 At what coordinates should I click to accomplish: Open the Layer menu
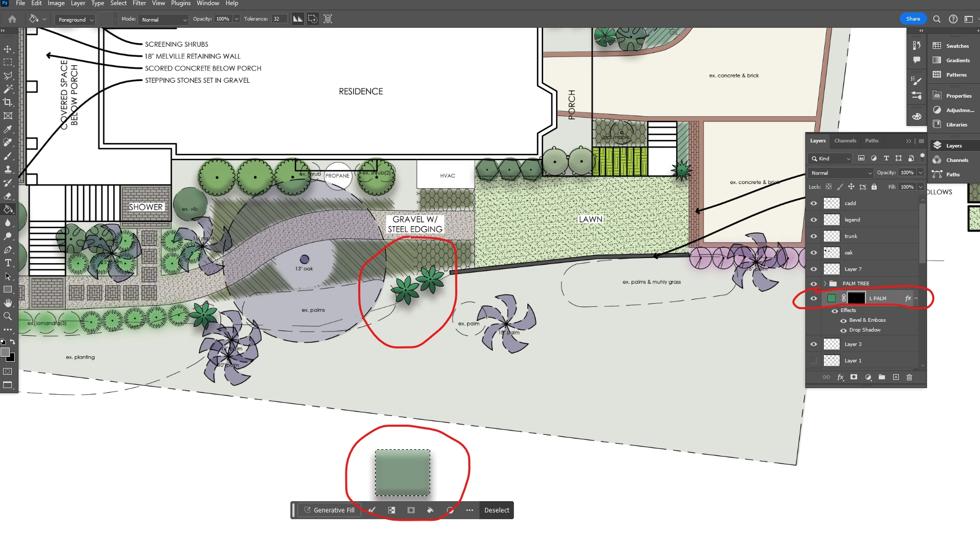(x=78, y=3)
